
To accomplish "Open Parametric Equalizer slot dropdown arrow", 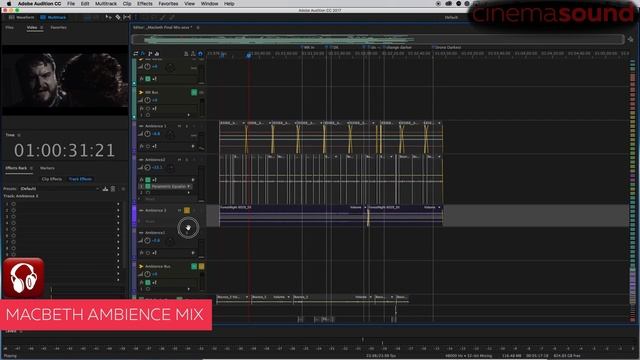I will click(x=189, y=186).
